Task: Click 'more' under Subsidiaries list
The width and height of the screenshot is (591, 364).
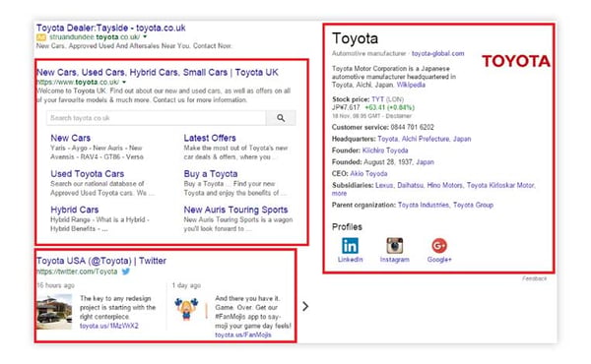Action: pos(339,193)
